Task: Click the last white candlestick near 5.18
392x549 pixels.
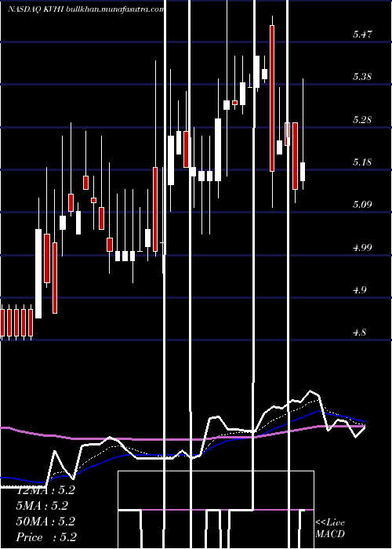Action: pos(303,172)
